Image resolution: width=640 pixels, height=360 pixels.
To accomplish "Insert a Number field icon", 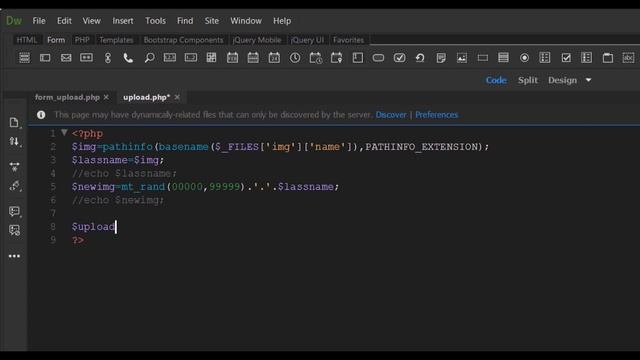I will [x=170, y=58].
